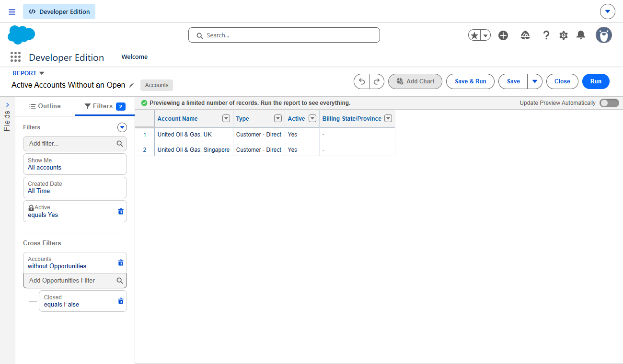Open Type column menu arrow
Viewport: 623px width, 364px height.
277,118
